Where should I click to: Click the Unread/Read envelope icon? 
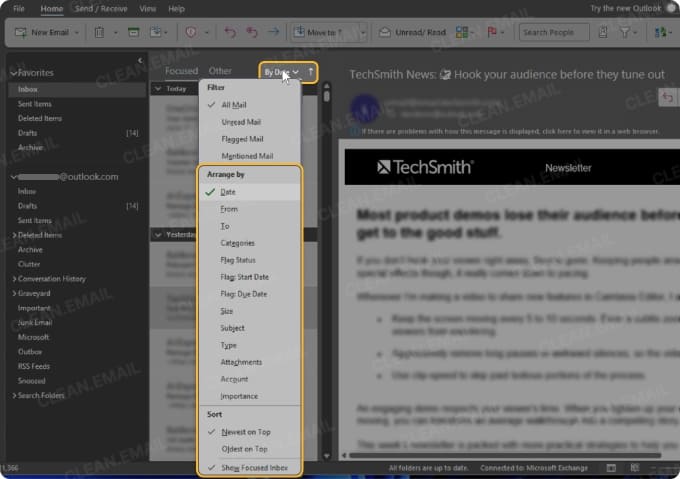click(x=385, y=33)
